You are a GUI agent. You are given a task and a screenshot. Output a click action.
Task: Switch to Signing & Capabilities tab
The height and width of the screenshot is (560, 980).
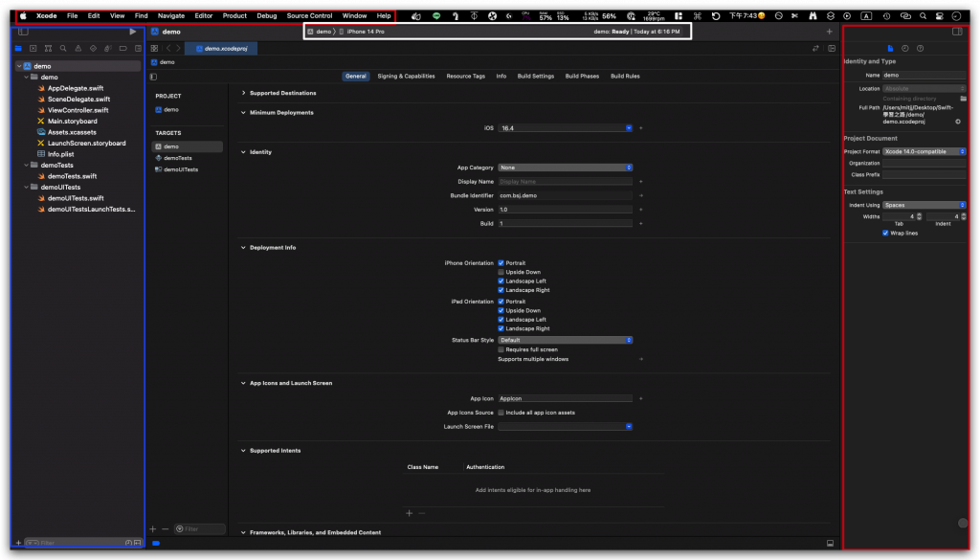point(406,77)
